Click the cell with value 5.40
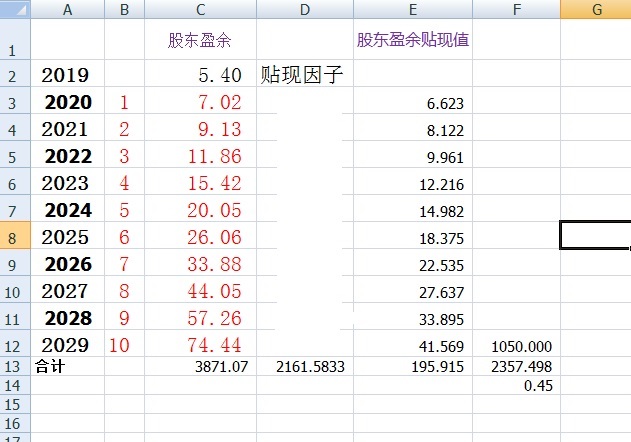 tap(200, 73)
